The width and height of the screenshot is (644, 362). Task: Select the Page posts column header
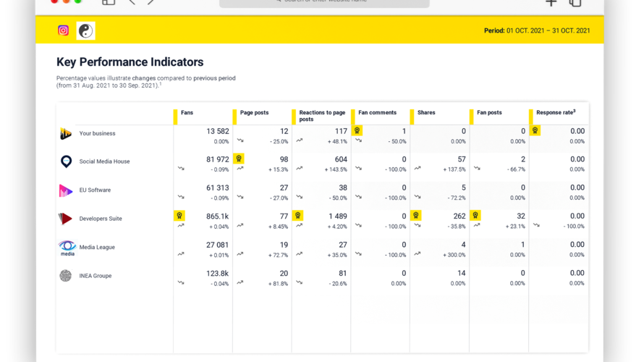coord(254,113)
